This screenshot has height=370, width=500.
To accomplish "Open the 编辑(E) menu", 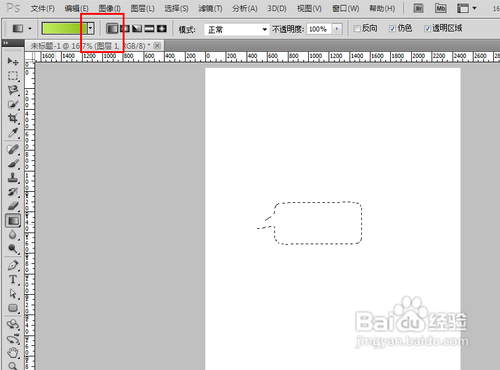I will [76, 8].
